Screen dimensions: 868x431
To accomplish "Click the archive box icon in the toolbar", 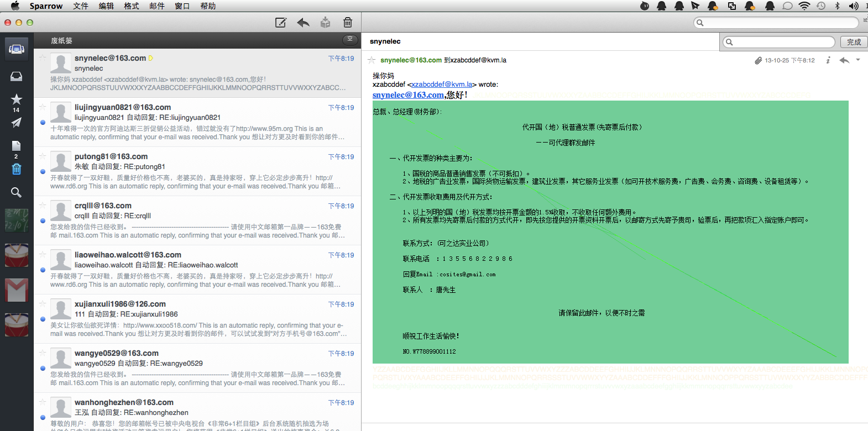I will coord(325,23).
